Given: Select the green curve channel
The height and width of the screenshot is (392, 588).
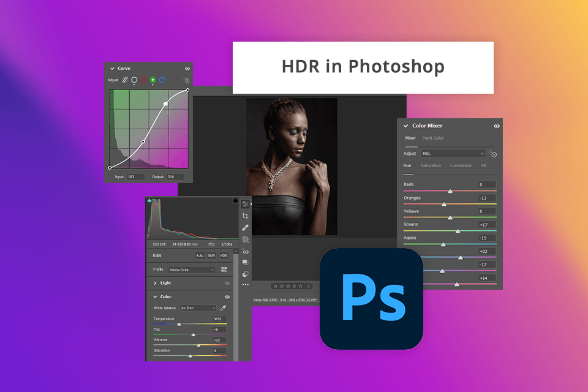Looking at the screenshot, I should (x=153, y=80).
